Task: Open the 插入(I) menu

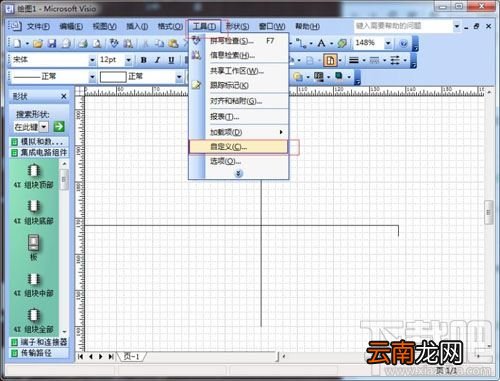Action: [x=137, y=26]
